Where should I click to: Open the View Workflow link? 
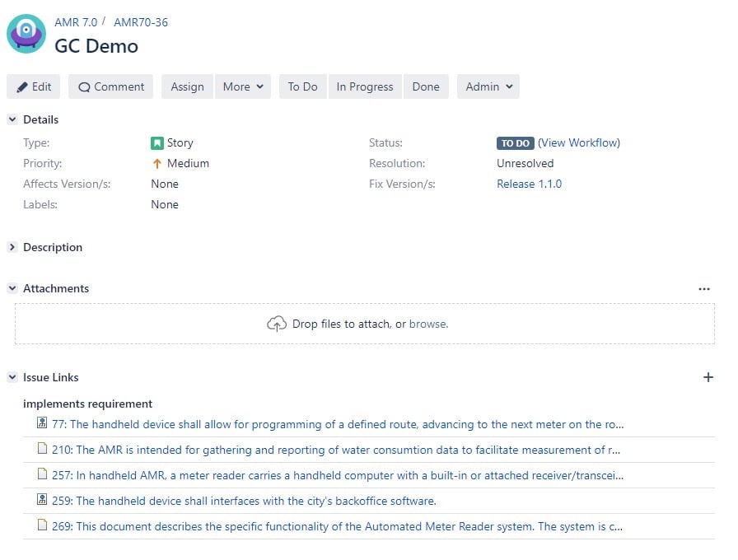point(579,142)
